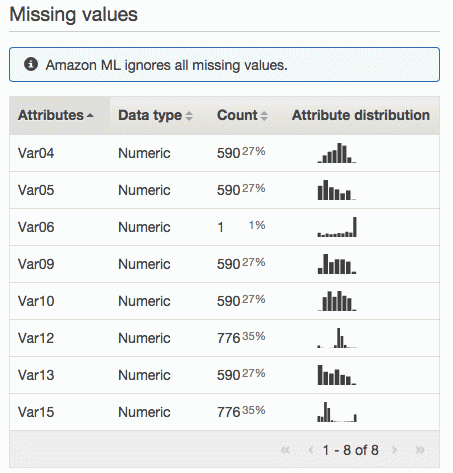Click the Attribute distribution column header
Image resolution: width=453 pixels, height=473 pixels.
pos(361,115)
